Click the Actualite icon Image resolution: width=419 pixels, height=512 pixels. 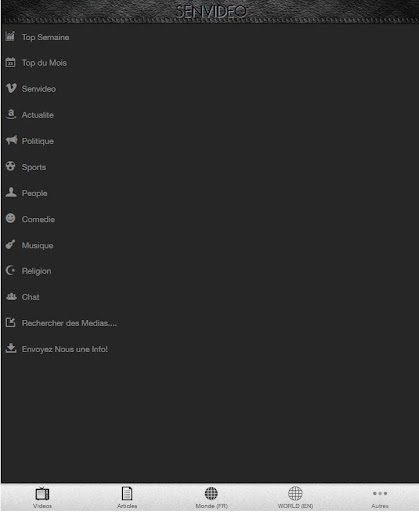(x=11, y=114)
